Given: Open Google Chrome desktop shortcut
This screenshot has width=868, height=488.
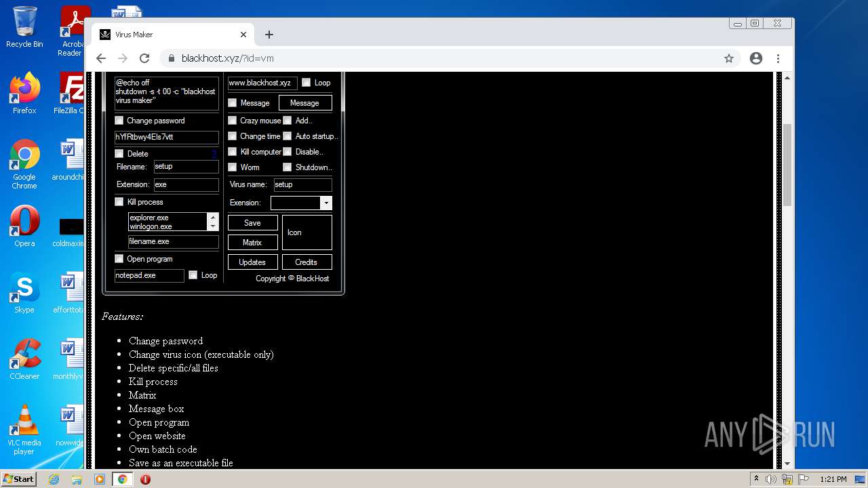Looking at the screenshot, I should [x=24, y=164].
